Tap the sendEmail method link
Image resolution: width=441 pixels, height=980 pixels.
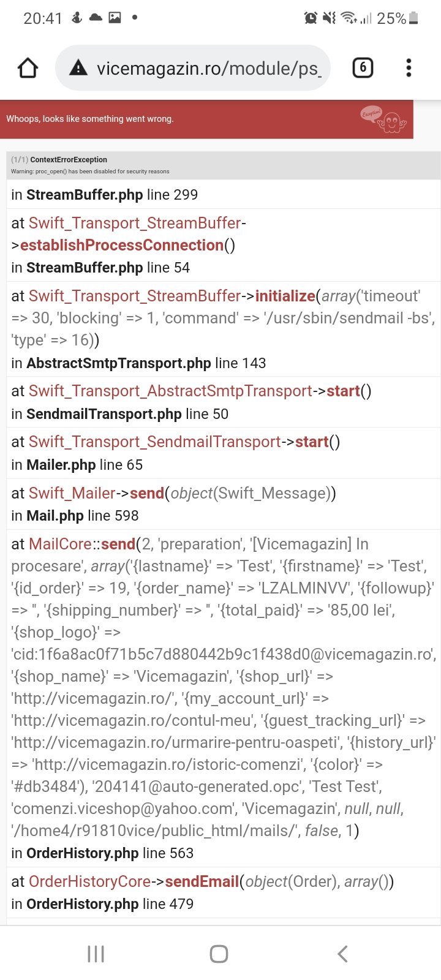(202, 882)
